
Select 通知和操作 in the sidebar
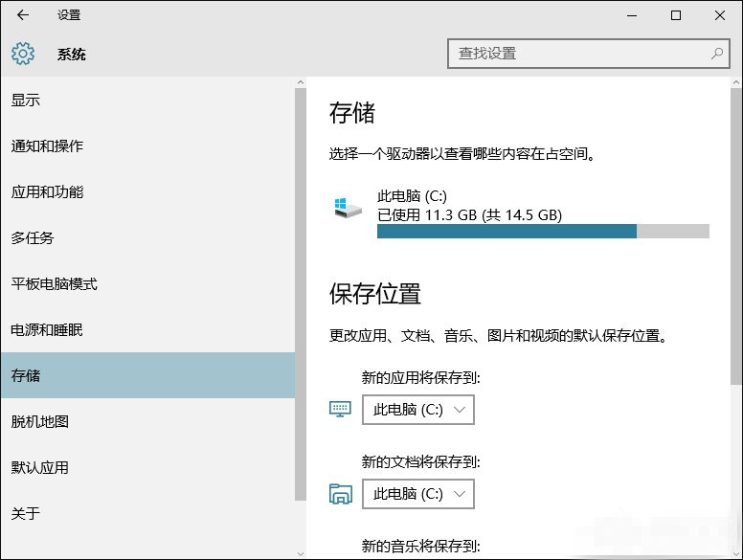point(47,146)
